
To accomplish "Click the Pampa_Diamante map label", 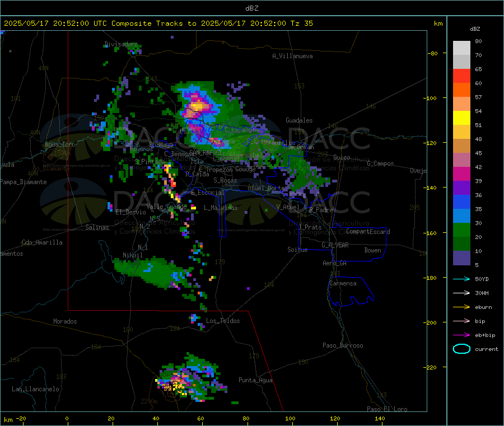I will tap(24, 182).
